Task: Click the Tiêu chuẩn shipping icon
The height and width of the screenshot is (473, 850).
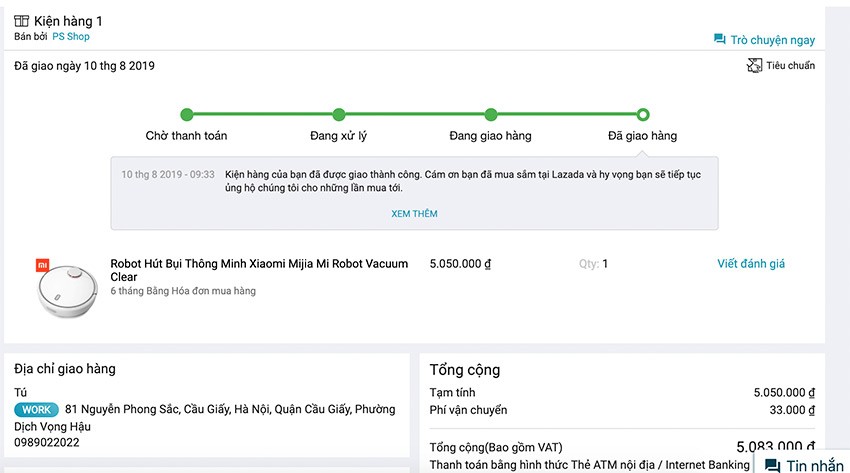Action: point(754,66)
